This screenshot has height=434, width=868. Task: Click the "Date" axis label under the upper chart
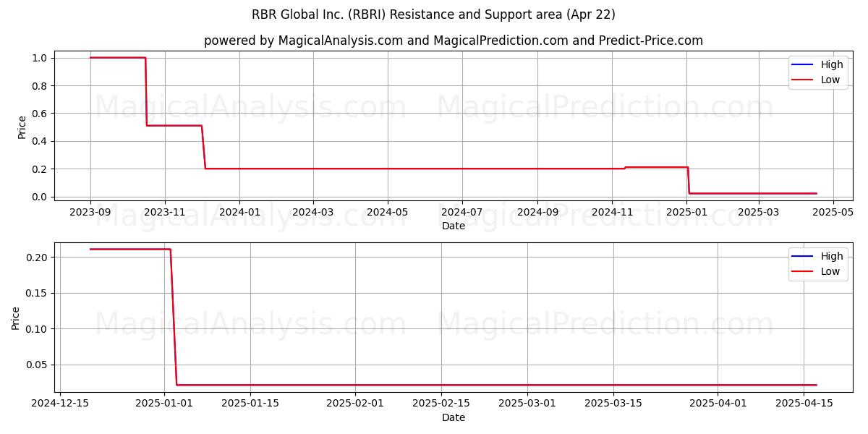tap(454, 226)
